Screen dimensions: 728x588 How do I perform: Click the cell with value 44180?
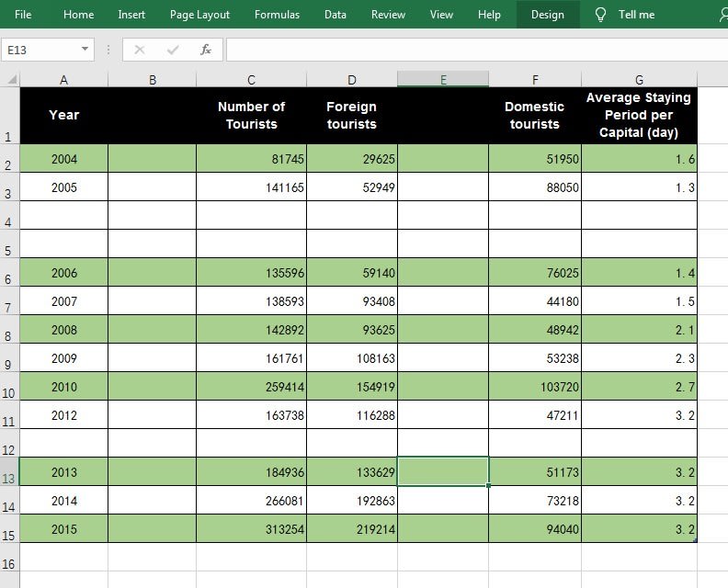pyautogui.click(x=535, y=300)
